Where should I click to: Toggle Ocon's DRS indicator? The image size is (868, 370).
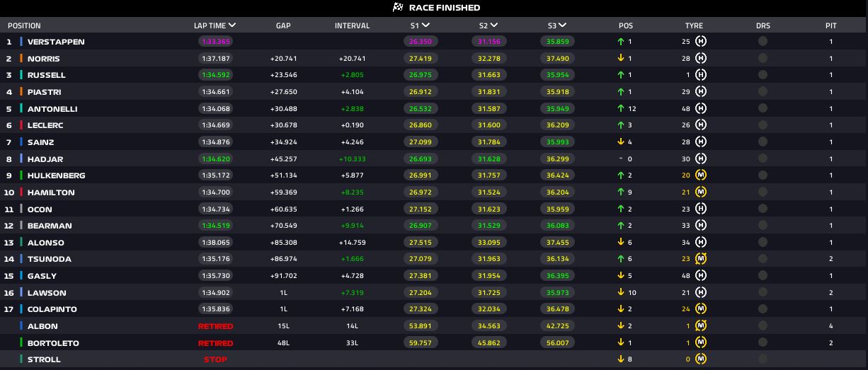(x=763, y=209)
